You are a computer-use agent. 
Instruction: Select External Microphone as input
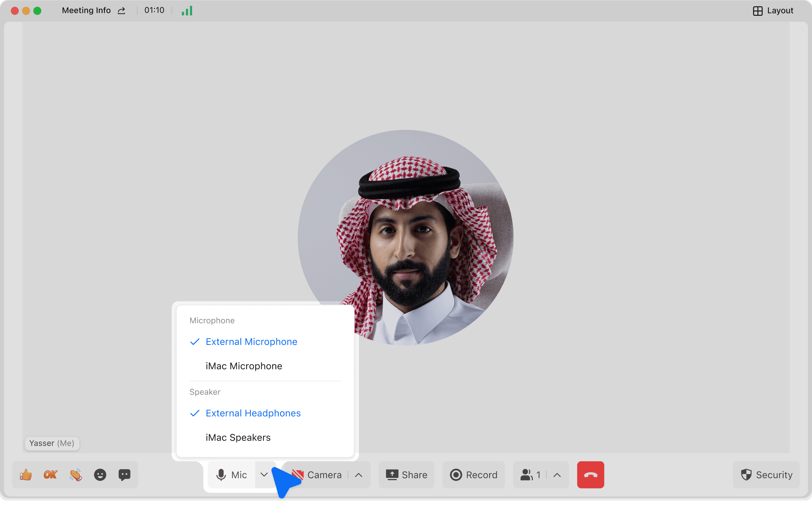click(x=251, y=342)
